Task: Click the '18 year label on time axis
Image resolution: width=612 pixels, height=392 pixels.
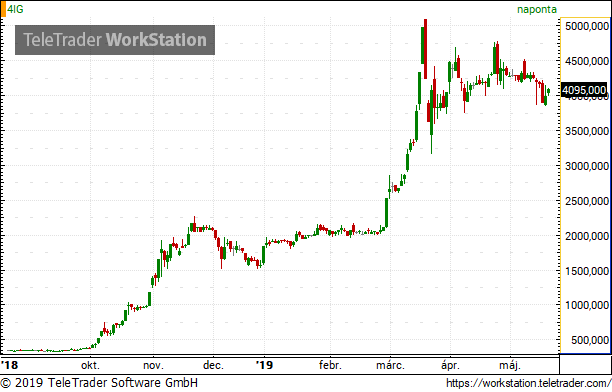Action: pyautogui.click(x=9, y=365)
